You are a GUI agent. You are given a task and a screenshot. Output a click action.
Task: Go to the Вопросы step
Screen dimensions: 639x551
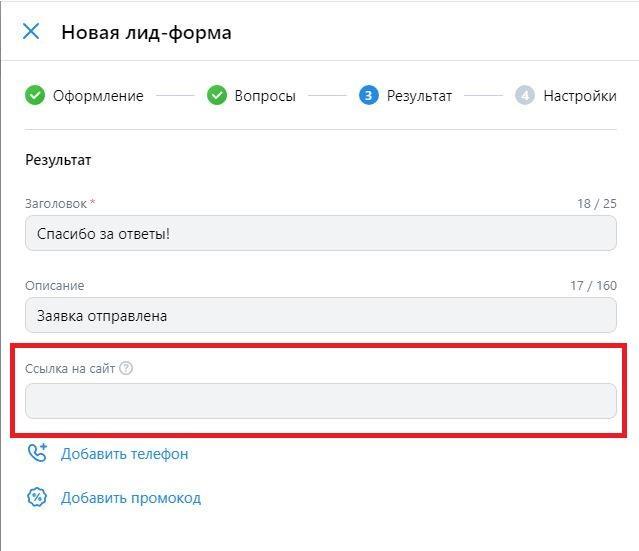point(265,96)
